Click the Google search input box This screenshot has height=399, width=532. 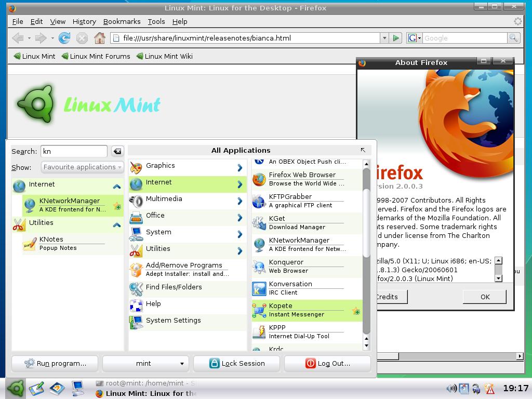pyautogui.click(x=465, y=38)
